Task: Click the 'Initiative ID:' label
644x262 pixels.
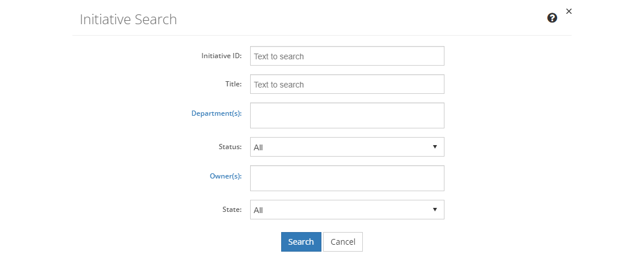Action: tap(221, 56)
